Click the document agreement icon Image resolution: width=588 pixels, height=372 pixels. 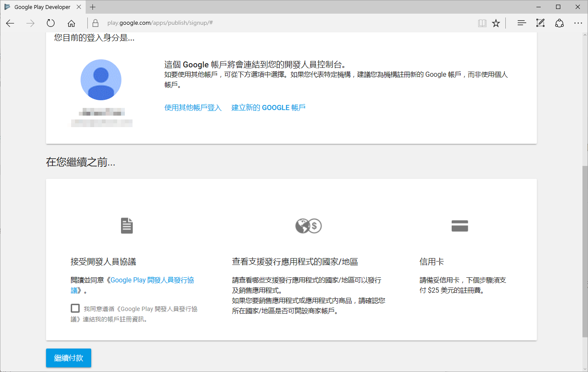click(x=127, y=226)
